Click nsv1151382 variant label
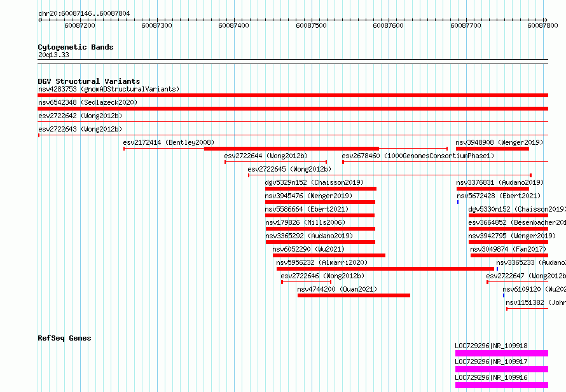The width and height of the screenshot is (566, 392). [x=535, y=302]
